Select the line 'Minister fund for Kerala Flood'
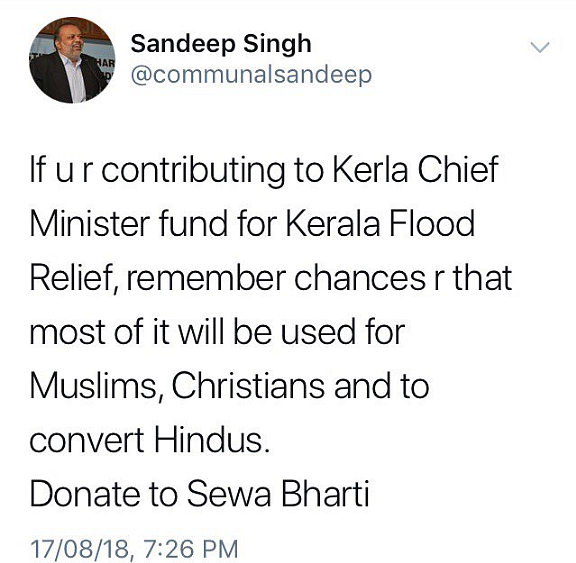The image size is (576, 563). pyautogui.click(x=252, y=223)
